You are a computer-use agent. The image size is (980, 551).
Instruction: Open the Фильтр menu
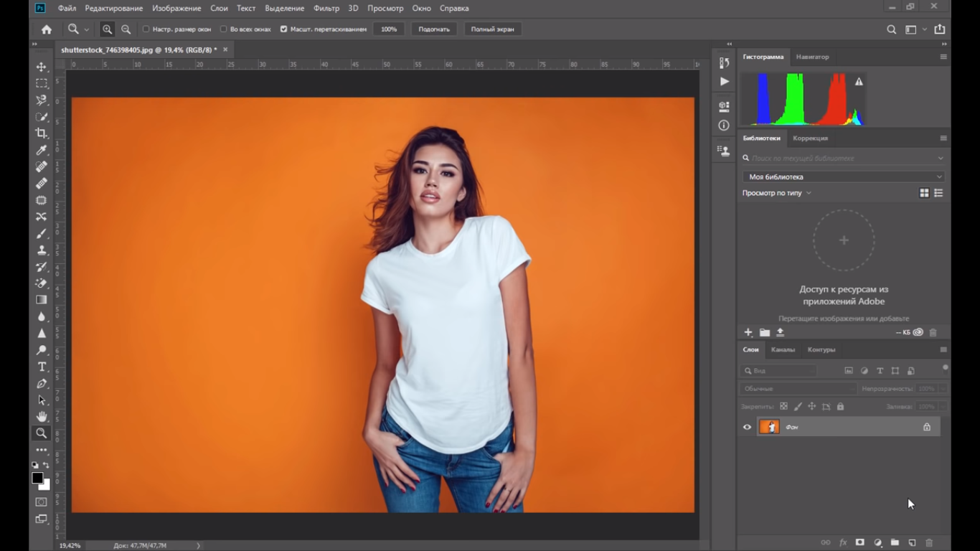click(x=326, y=8)
